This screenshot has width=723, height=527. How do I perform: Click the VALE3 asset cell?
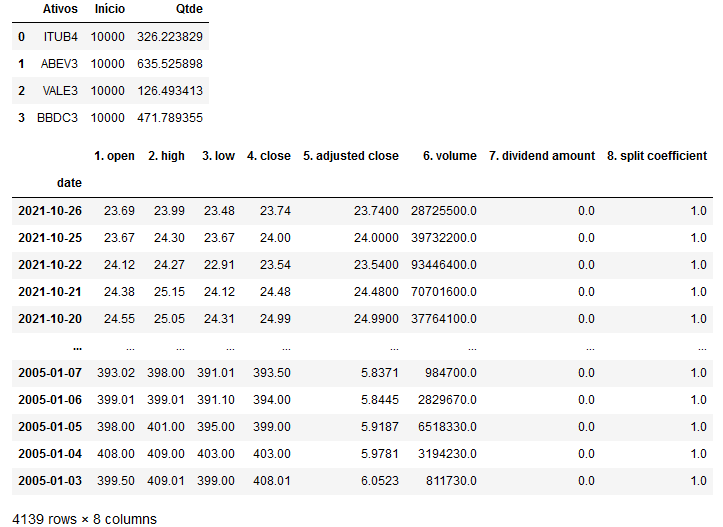click(60, 90)
